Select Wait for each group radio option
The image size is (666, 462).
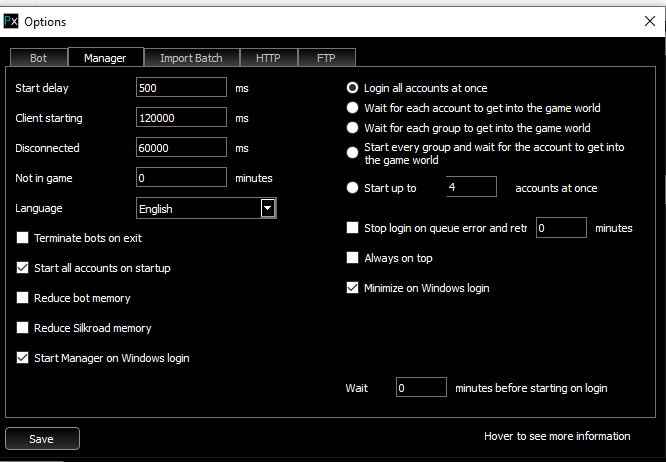(352, 128)
